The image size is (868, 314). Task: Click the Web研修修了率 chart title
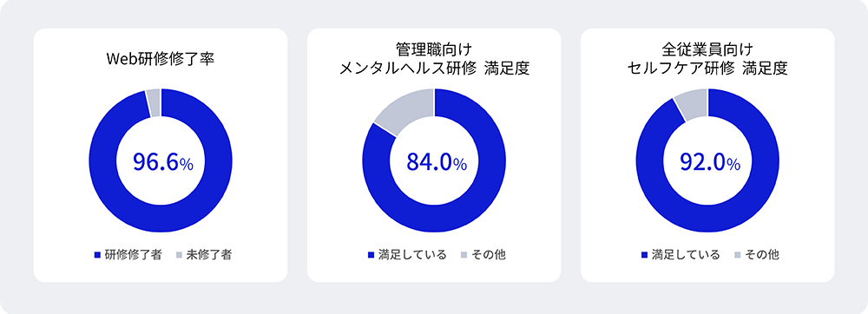pyautogui.click(x=161, y=60)
